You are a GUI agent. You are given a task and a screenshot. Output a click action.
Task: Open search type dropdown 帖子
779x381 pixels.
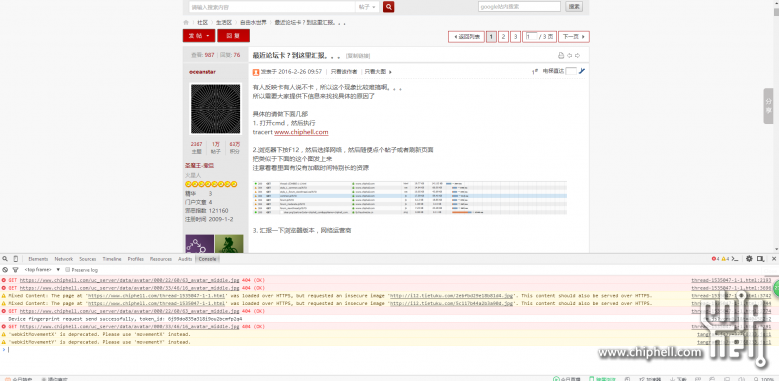(x=367, y=6)
